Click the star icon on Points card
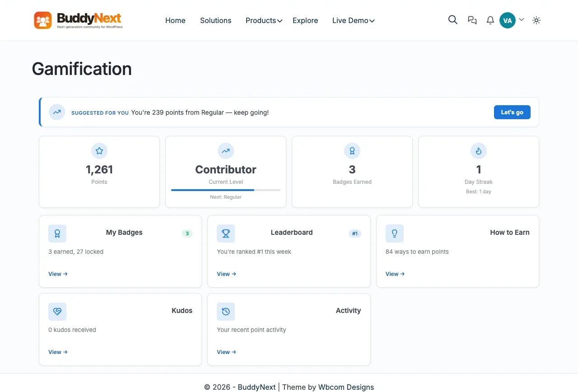Screen dimensions: 578x392 click(x=99, y=151)
